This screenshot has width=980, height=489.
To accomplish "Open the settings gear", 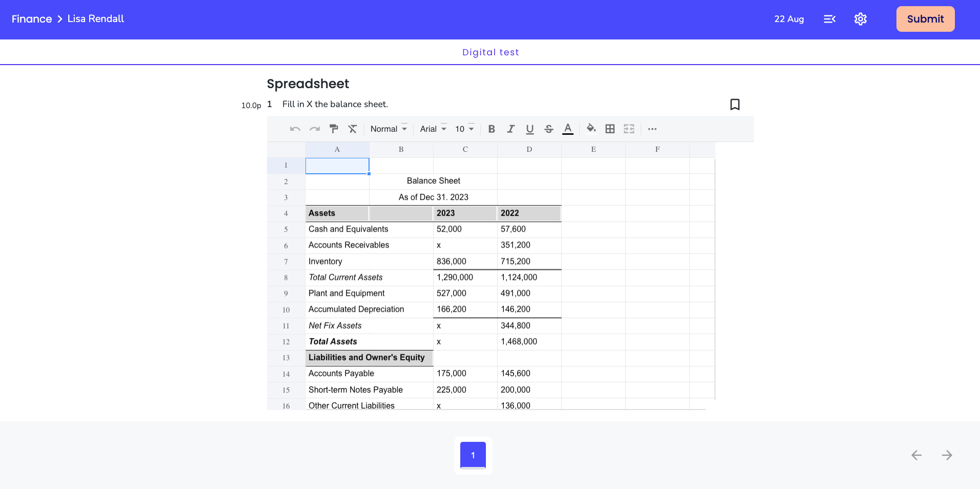I will pyautogui.click(x=861, y=19).
